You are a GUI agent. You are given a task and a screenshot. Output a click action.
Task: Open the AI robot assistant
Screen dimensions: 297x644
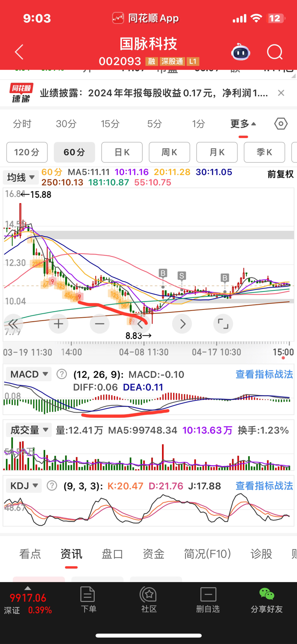[241, 52]
